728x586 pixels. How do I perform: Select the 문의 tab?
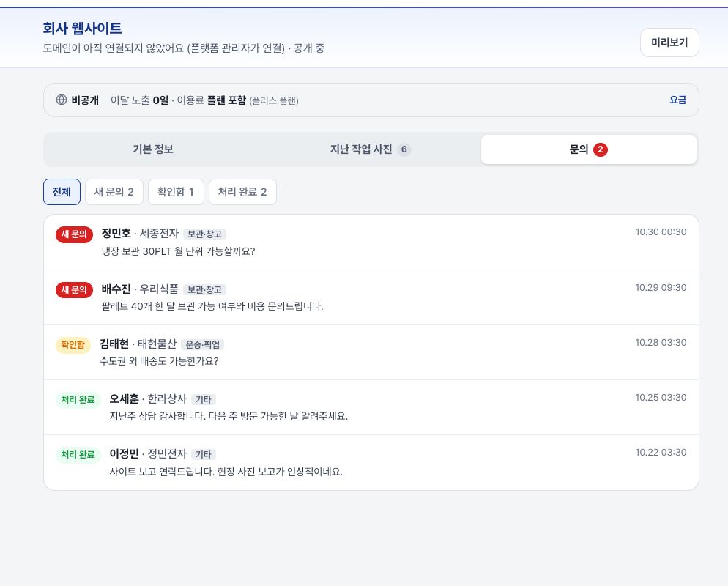pyautogui.click(x=588, y=149)
